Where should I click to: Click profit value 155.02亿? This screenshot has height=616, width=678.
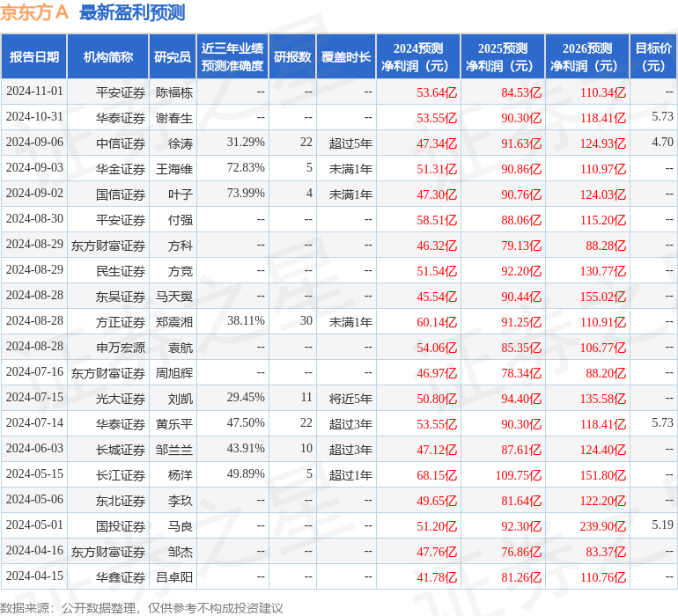[603, 297]
